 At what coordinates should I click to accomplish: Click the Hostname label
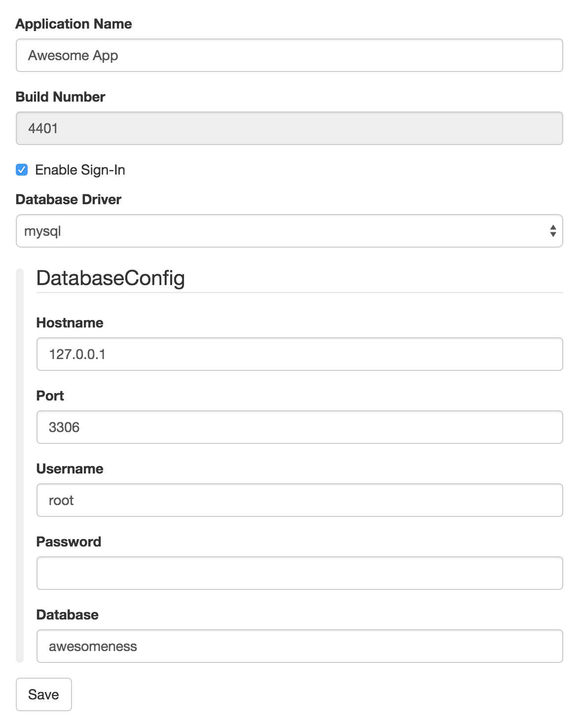(70, 323)
